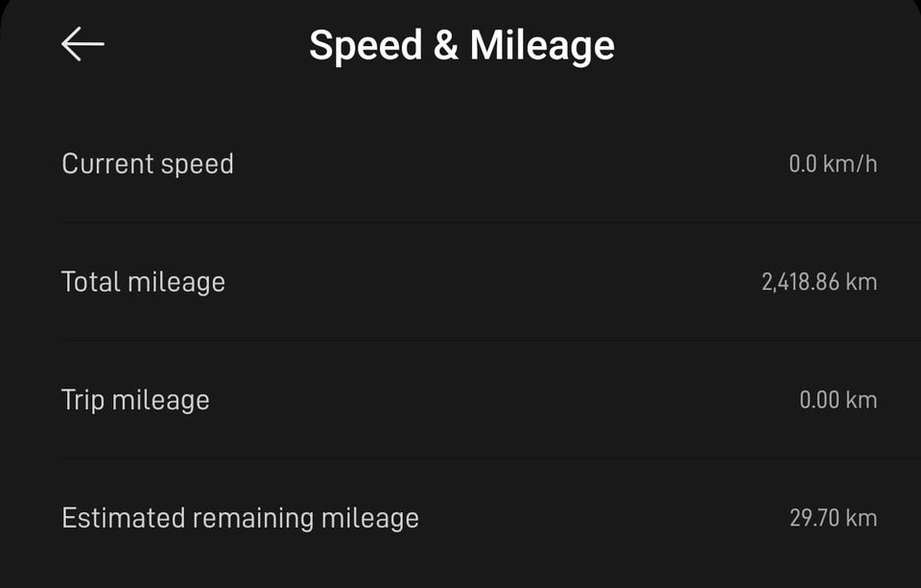This screenshot has width=921, height=588.
Task: Select the "Estimated remaining mileage" label
Action: 240,518
